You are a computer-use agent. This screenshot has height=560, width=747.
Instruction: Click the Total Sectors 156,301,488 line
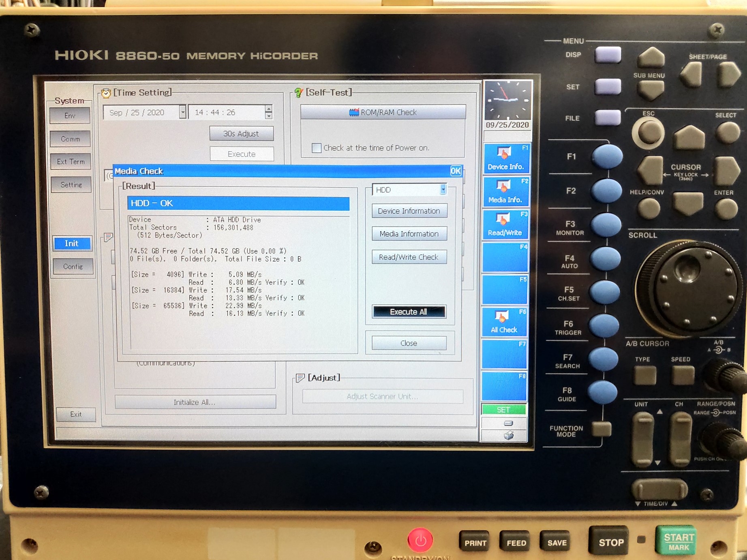[x=191, y=228]
